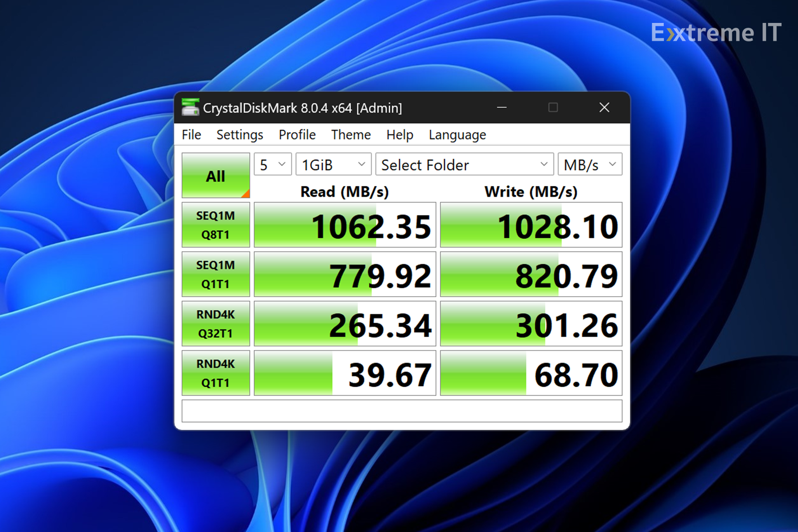Image resolution: width=798 pixels, height=532 pixels.
Task: Close the CrystalDiskMark window
Action: pos(604,107)
